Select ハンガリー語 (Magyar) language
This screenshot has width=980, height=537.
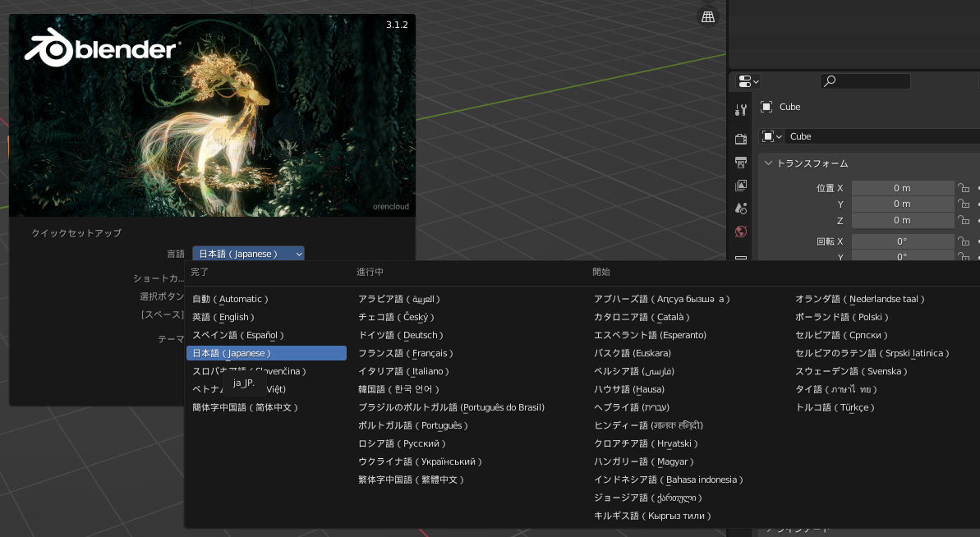(644, 462)
